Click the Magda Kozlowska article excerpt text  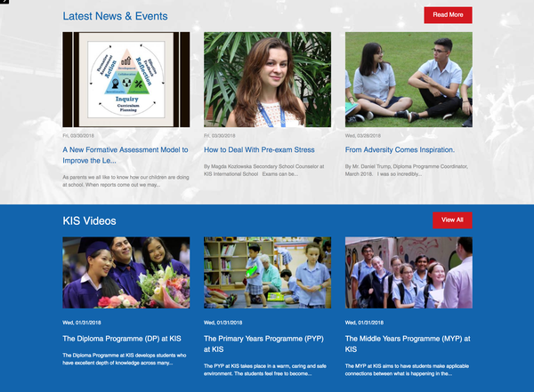coord(264,170)
